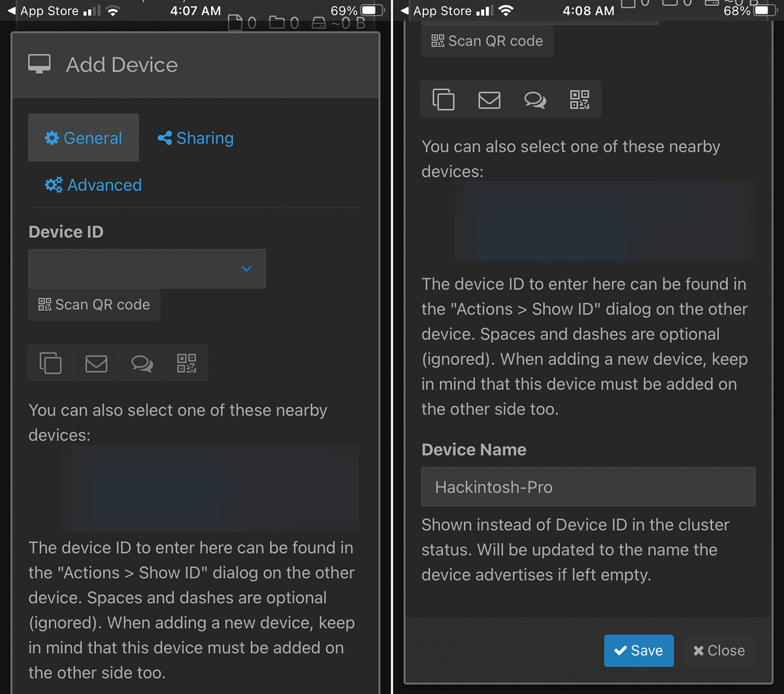The width and height of the screenshot is (784, 694).
Task: Click the QR code icon on right panel
Action: pos(580,99)
